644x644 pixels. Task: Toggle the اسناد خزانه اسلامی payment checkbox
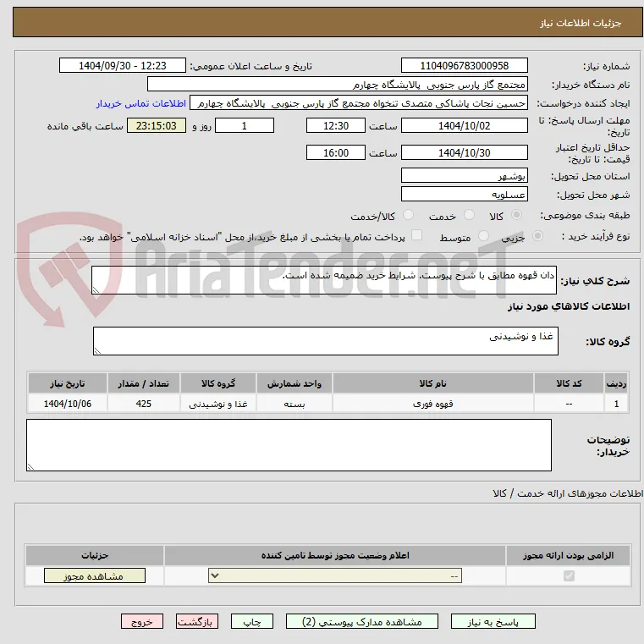tap(416, 235)
